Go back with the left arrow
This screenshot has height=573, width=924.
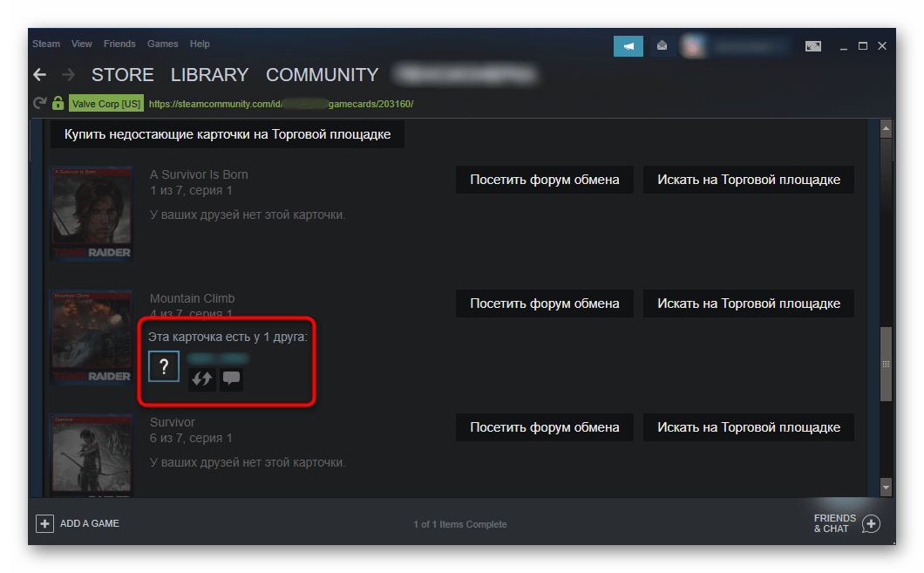point(39,75)
